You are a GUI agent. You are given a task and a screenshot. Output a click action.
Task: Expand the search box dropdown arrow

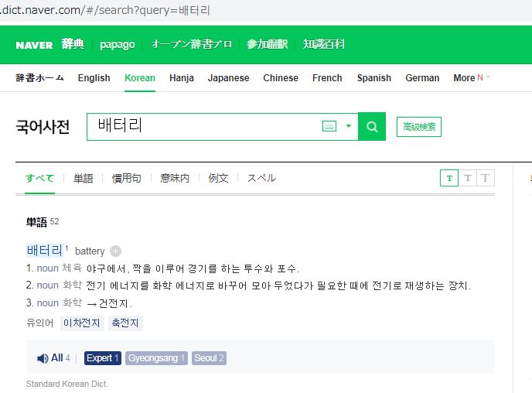coord(349,127)
